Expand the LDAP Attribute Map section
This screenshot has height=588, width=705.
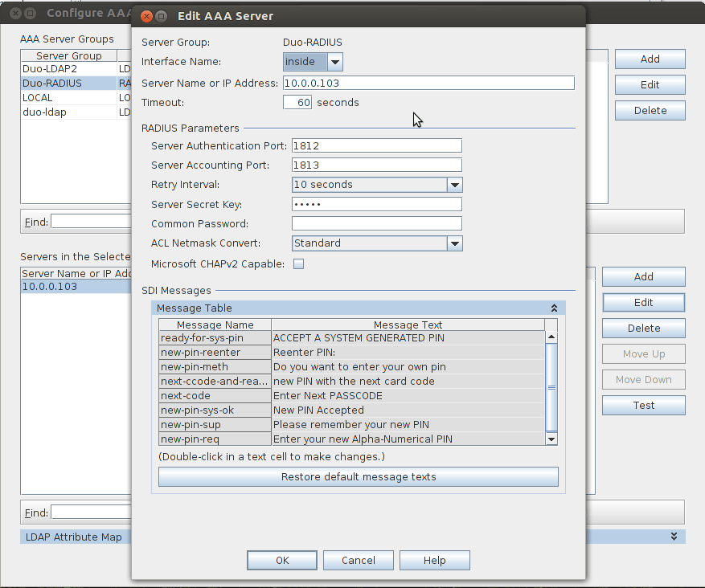674,536
